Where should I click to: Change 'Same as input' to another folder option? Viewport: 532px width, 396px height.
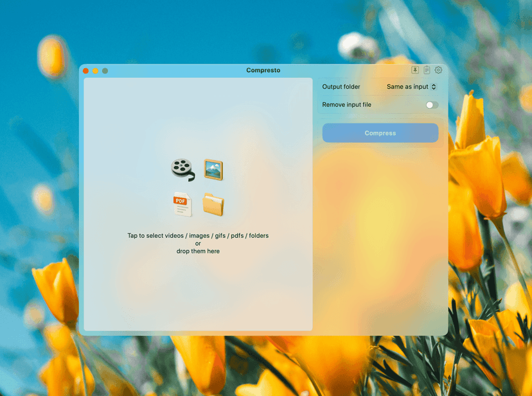coord(409,87)
